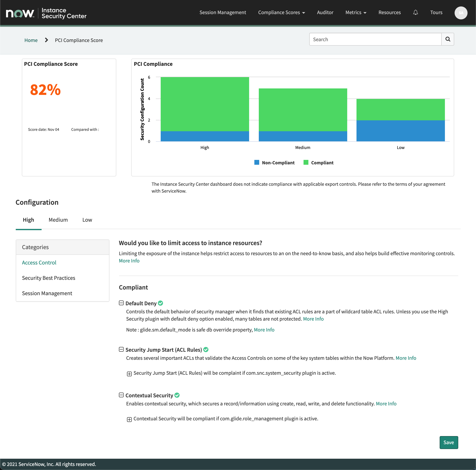Select Session Management in Categories list

47,293
